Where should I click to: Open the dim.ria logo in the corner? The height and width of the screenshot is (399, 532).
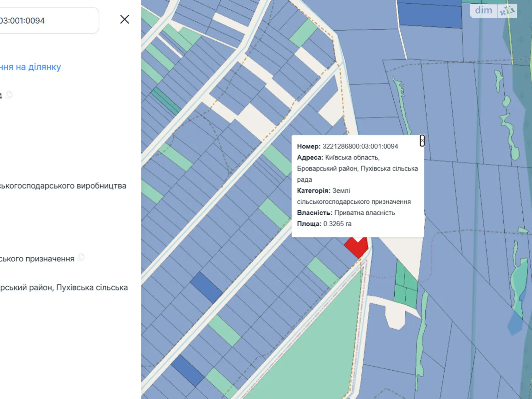(494, 11)
